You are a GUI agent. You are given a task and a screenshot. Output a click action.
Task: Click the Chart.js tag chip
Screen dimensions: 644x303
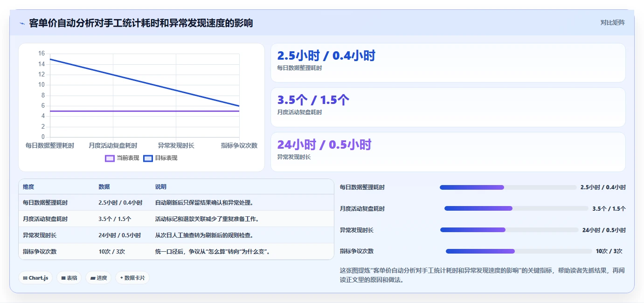click(36, 278)
